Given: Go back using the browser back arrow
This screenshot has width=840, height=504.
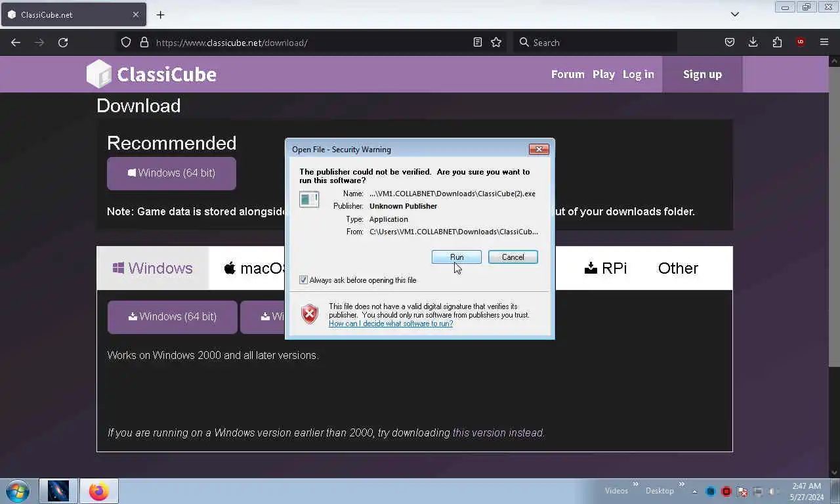Looking at the screenshot, I should click(x=16, y=42).
